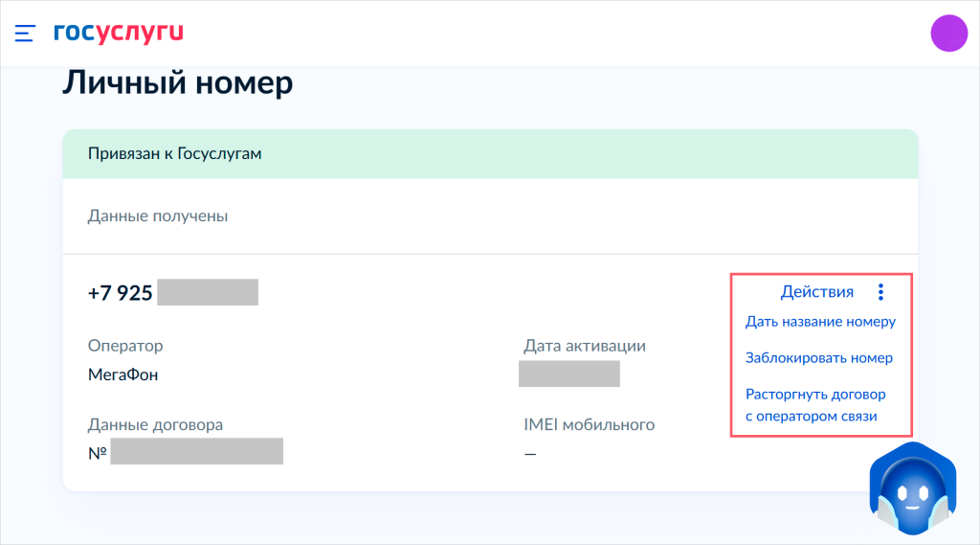Choose Заблокировать номер

tap(818, 358)
